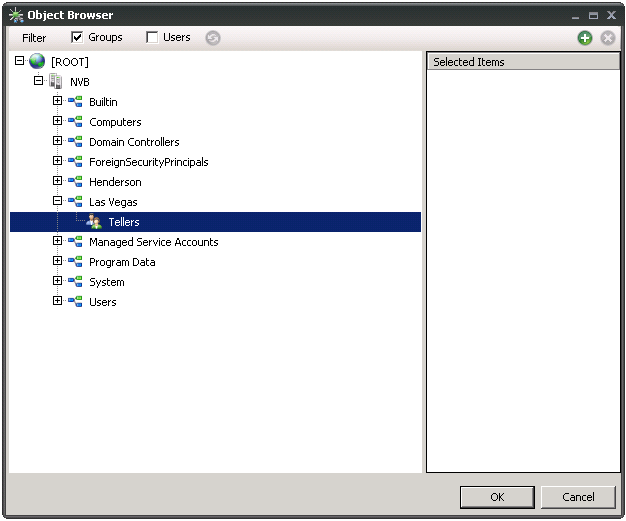The image size is (626, 521).
Task: Select the ForeignSecurityPrincipals tree label
Action: [x=149, y=162]
